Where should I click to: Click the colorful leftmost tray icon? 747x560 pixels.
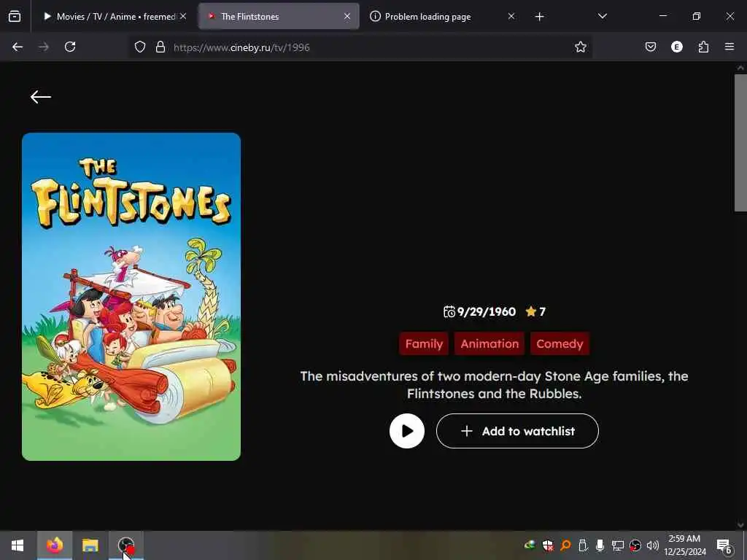pyautogui.click(x=530, y=545)
